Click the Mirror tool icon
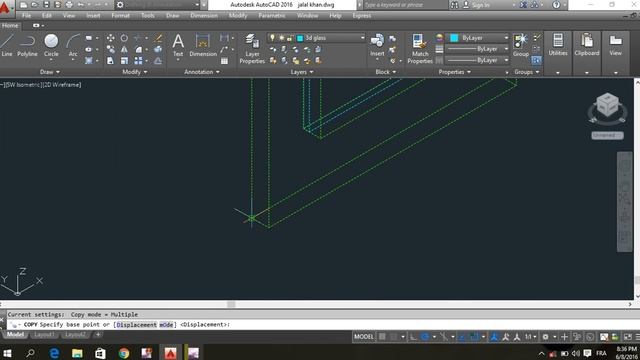Viewport: 640px width, 360px height. [124, 49]
